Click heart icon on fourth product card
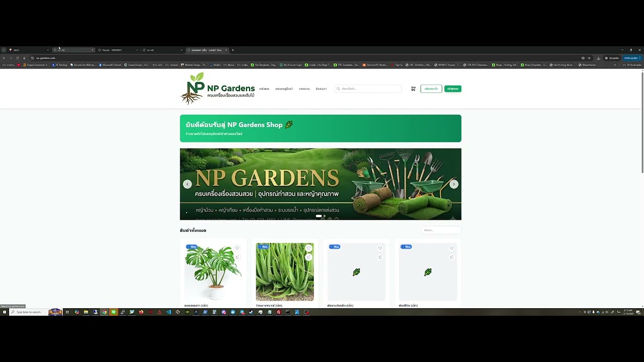This screenshot has height=362, width=644. tap(452, 248)
